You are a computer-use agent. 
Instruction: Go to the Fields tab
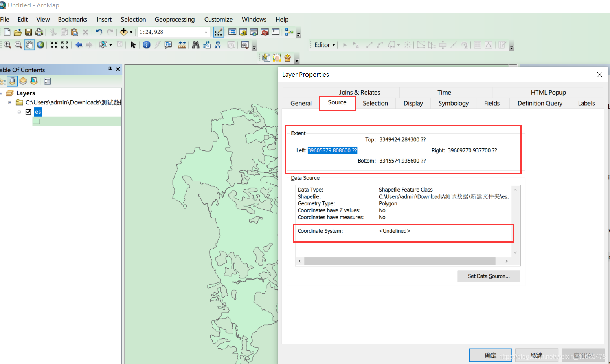click(x=492, y=103)
